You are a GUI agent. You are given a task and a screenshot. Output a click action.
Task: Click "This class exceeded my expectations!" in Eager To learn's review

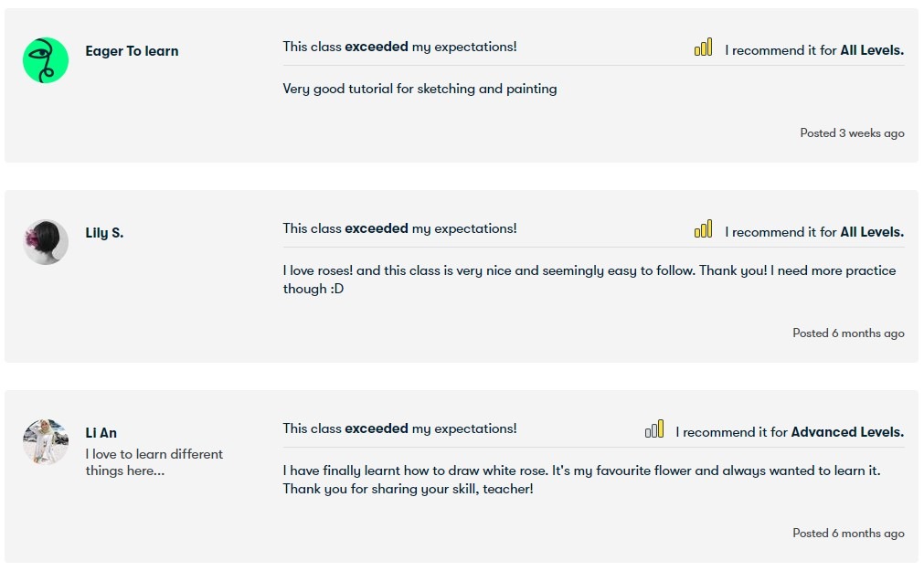pyautogui.click(x=399, y=47)
